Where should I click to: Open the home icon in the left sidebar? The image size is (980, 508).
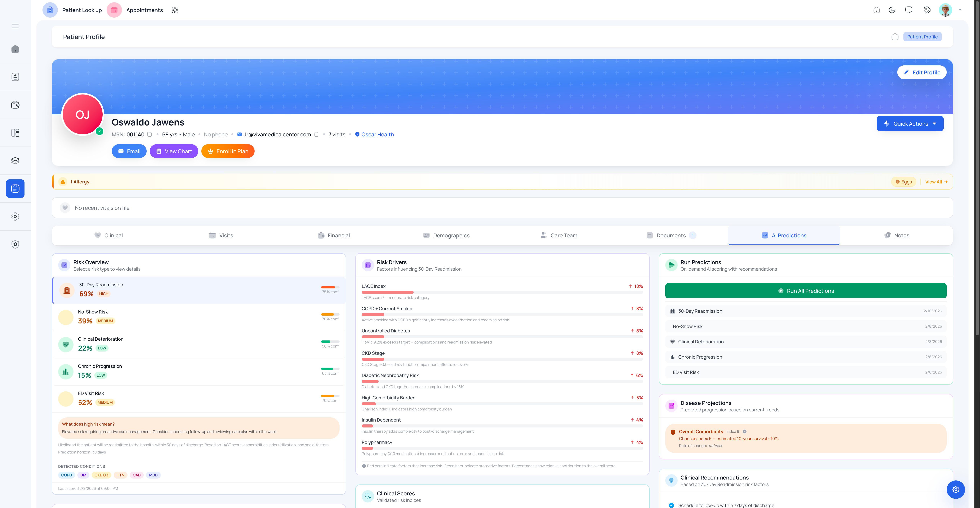click(15, 49)
